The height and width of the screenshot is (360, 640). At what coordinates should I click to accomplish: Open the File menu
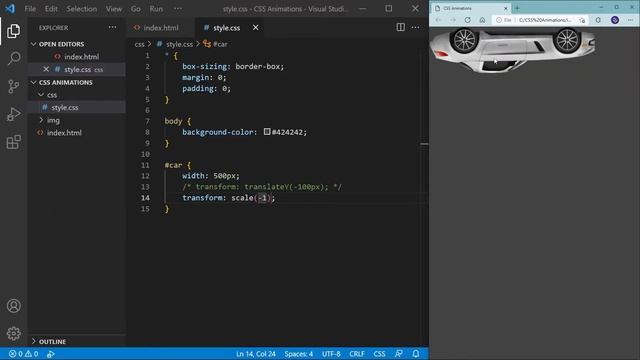point(30,9)
